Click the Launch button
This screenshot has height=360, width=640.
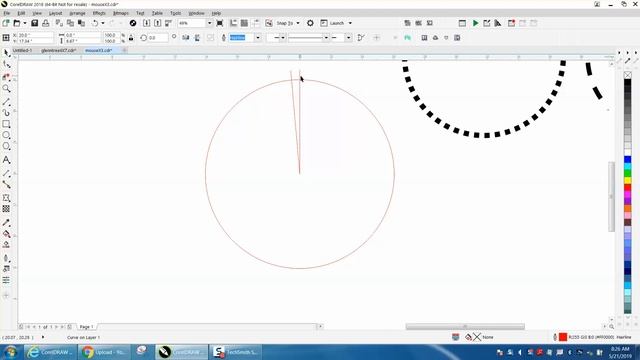[333, 23]
